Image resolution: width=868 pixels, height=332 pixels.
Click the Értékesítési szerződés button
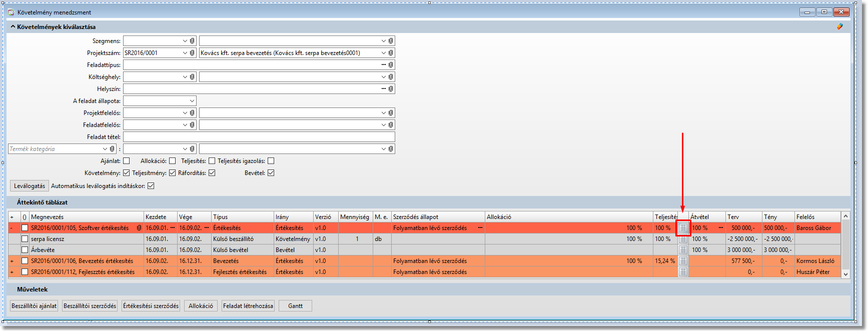click(x=151, y=306)
